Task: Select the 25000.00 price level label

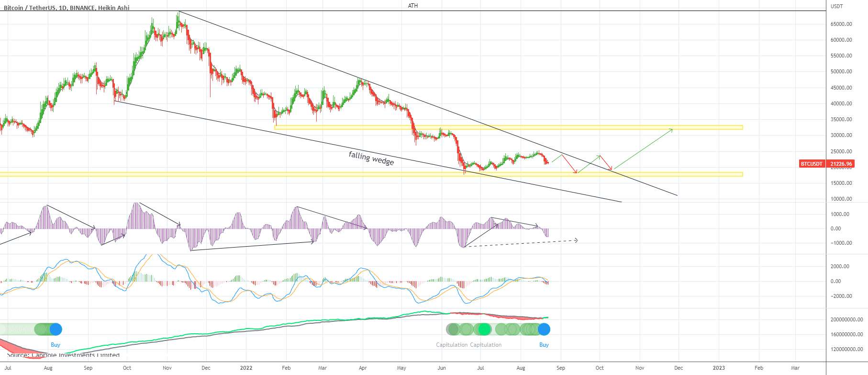Action: pos(841,151)
